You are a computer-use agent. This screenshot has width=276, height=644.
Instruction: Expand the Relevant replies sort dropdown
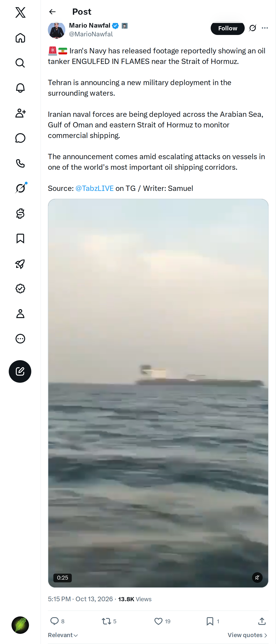coord(63,635)
